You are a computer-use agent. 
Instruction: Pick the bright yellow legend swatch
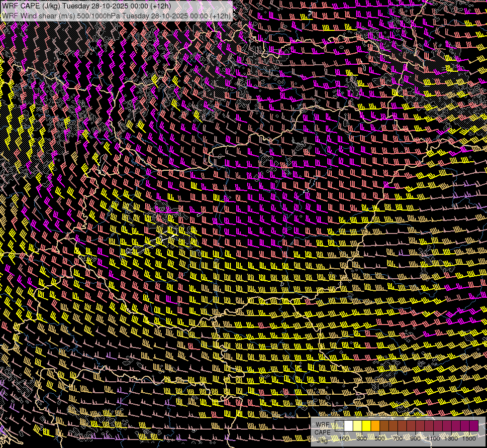pos(367,426)
